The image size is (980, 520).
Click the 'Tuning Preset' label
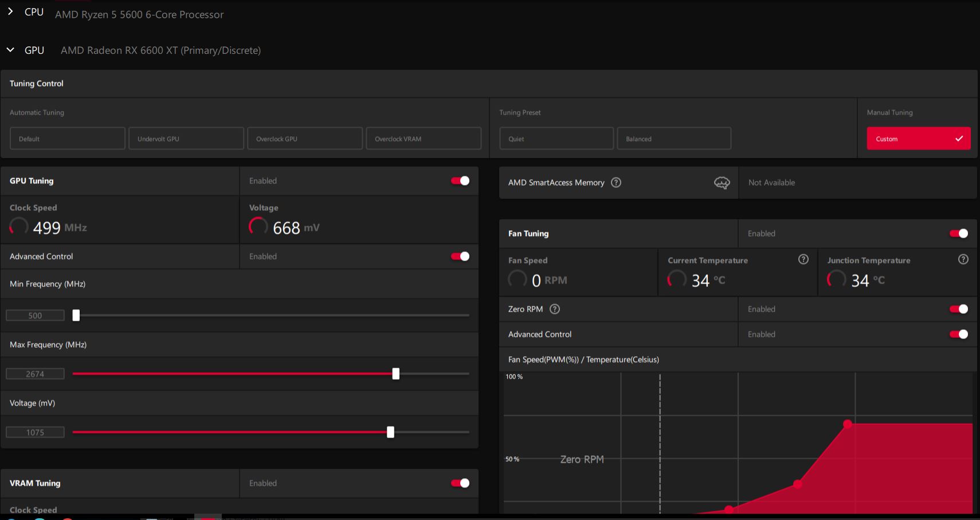[520, 113]
